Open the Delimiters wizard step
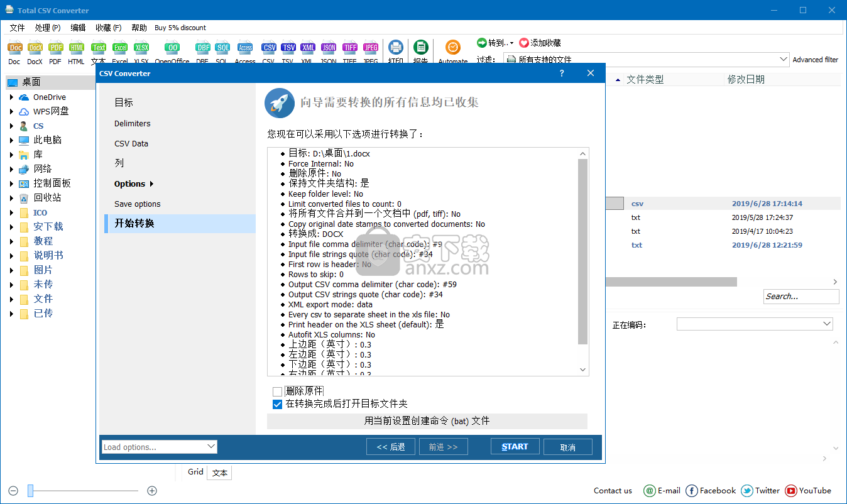This screenshot has width=847, height=504. tap(133, 124)
